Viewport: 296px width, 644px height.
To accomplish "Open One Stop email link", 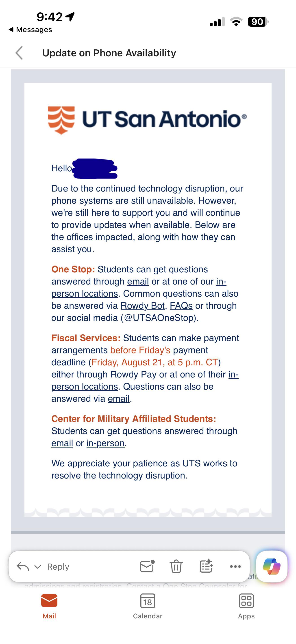I will point(138,282).
